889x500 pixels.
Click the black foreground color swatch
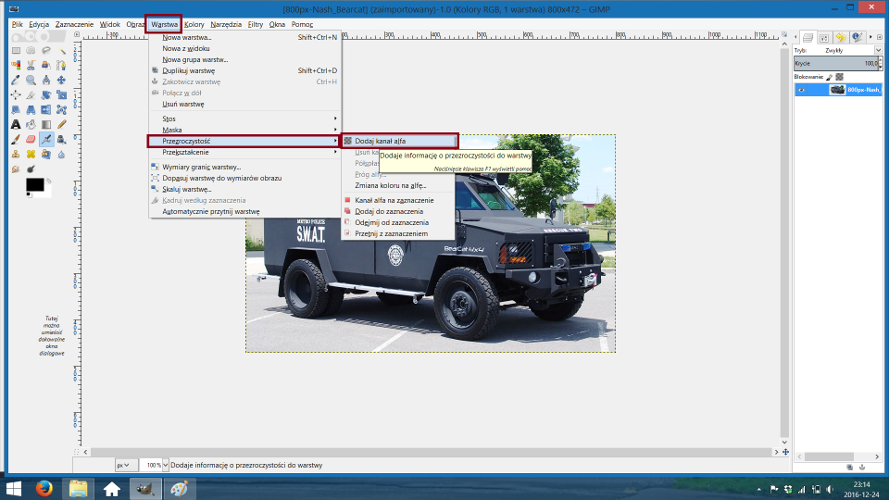click(x=35, y=185)
